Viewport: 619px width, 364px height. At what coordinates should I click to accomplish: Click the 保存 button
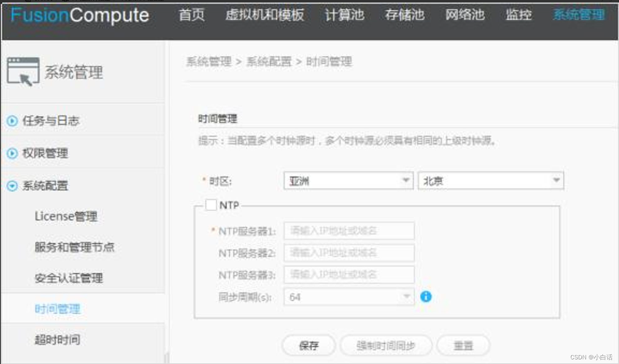coord(309,346)
